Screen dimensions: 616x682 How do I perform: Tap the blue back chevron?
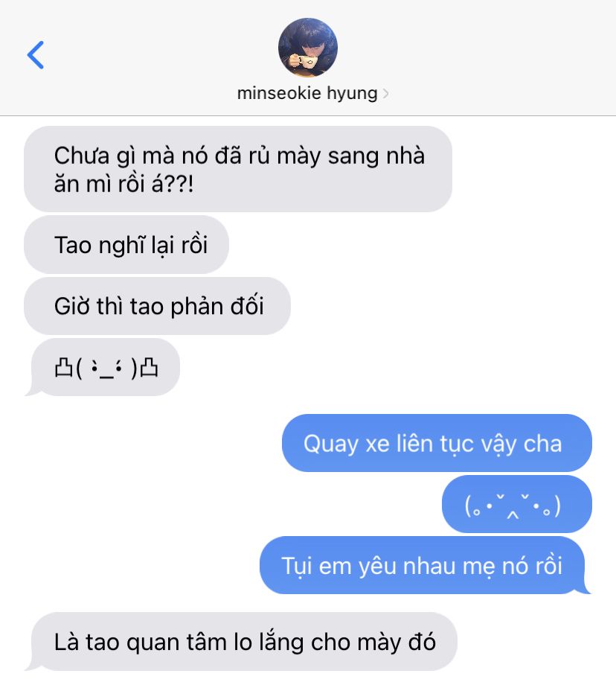[x=36, y=55]
